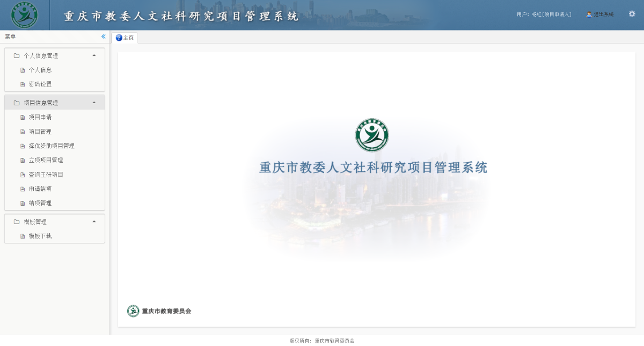Collapse the 个人信息管理 section arrow
The width and height of the screenshot is (644, 346).
[x=94, y=55]
